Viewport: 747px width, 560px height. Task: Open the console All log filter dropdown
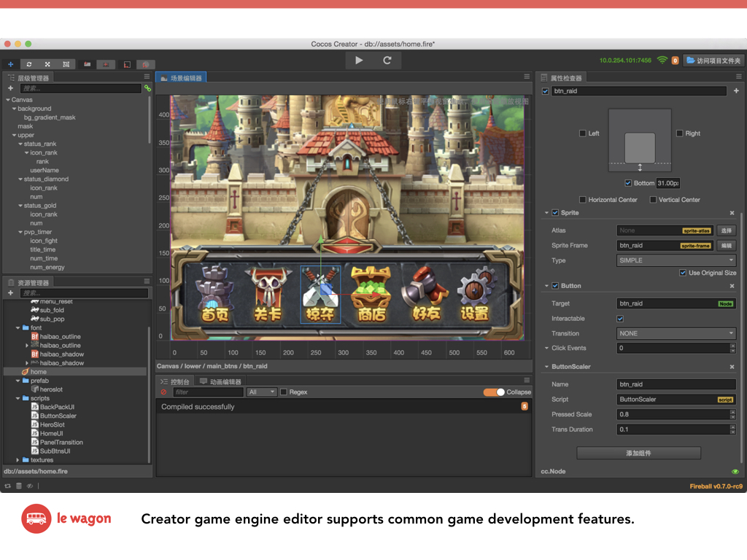262,392
